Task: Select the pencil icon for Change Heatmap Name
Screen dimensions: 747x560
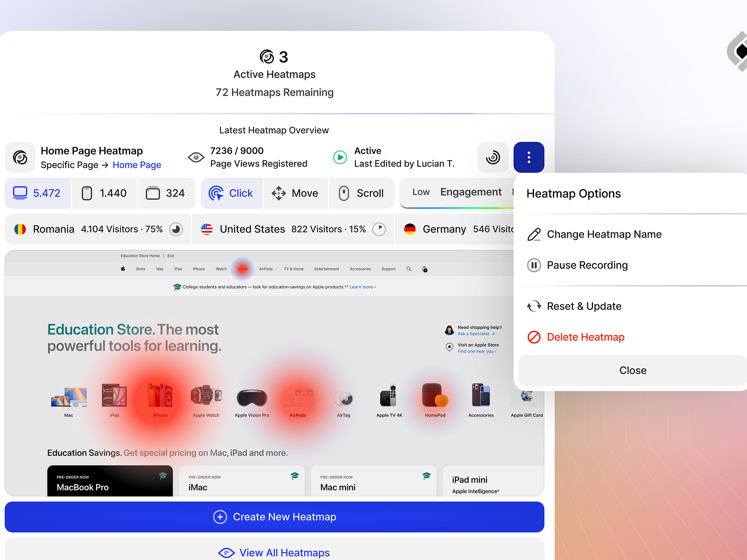Action: click(x=534, y=234)
